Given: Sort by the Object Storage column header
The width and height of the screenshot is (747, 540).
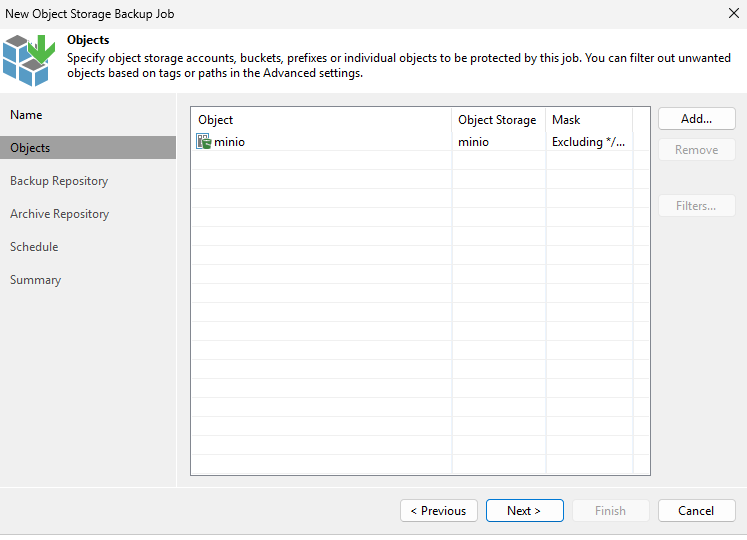Looking at the screenshot, I should [x=498, y=120].
